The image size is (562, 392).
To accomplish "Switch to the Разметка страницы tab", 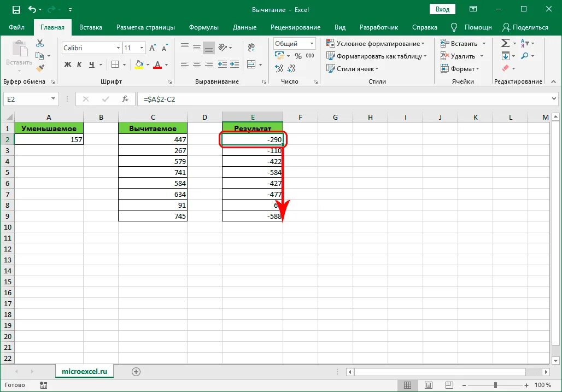I will point(145,27).
